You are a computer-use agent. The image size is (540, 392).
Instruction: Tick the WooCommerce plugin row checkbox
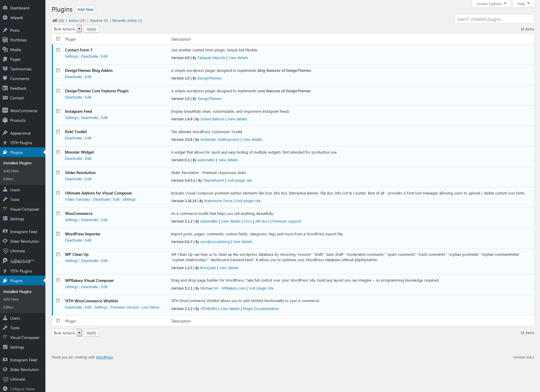point(58,213)
